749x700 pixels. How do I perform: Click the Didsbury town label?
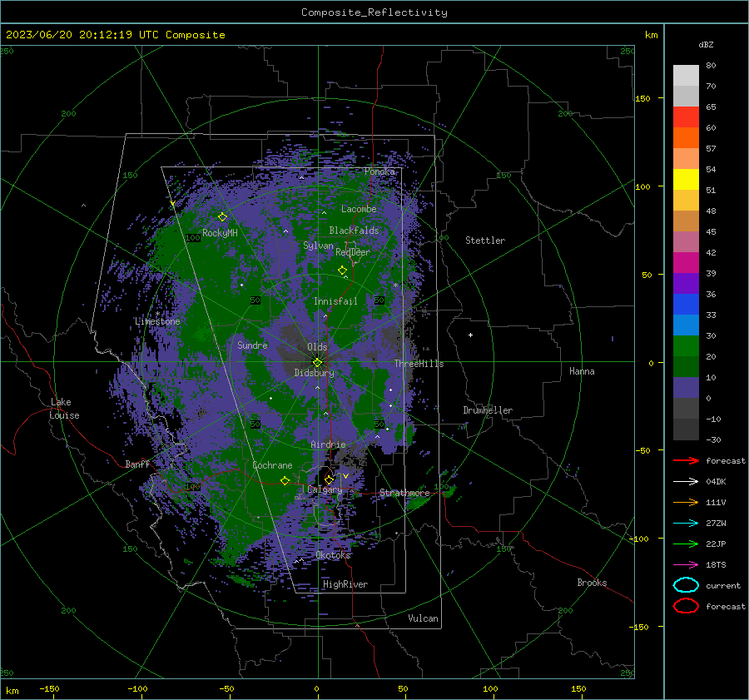coord(314,373)
